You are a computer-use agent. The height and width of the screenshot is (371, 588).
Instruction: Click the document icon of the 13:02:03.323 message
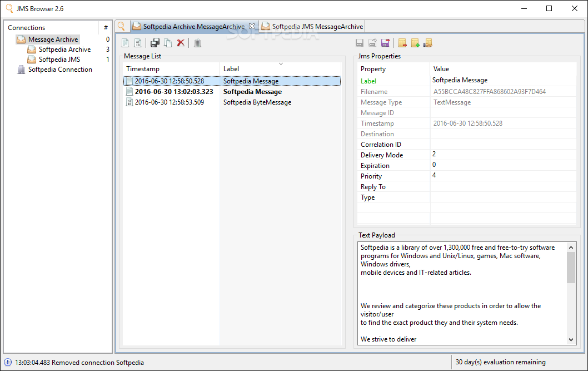pos(129,92)
